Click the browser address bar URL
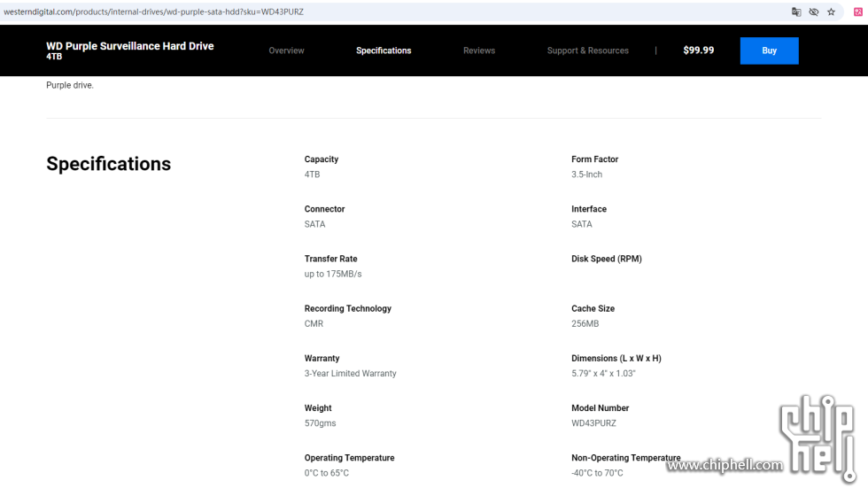 (x=154, y=12)
